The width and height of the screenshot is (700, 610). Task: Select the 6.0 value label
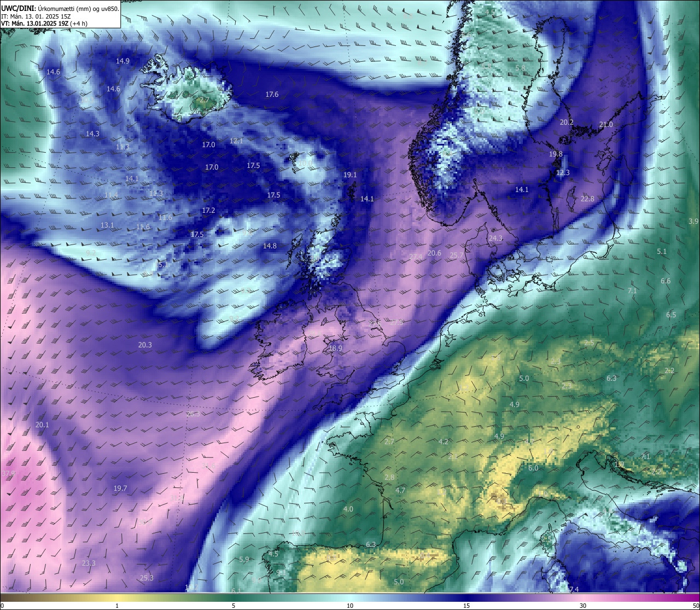point(533,468)
